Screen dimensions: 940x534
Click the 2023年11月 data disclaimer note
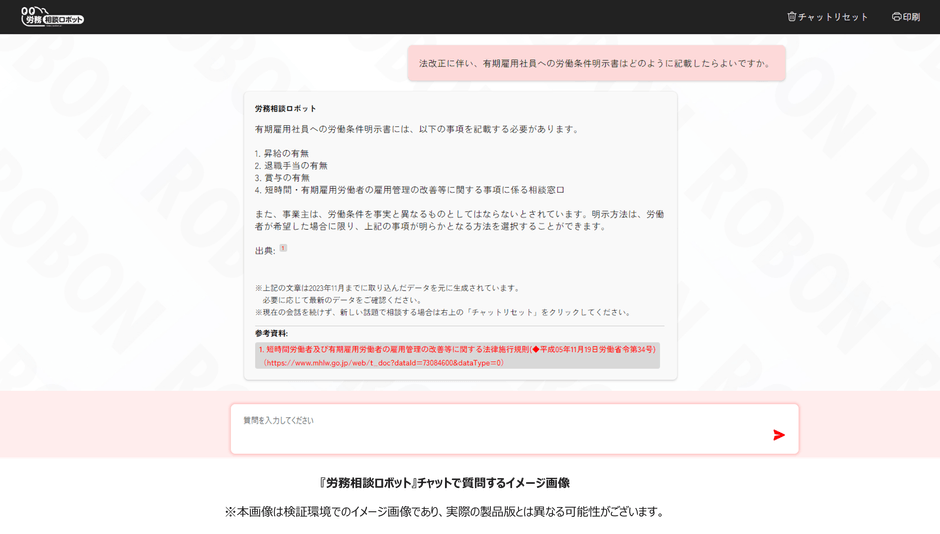388,288
